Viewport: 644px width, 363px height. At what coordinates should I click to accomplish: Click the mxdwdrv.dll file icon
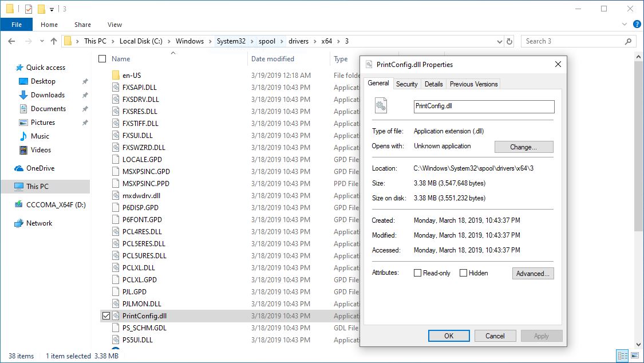point(116,195)
